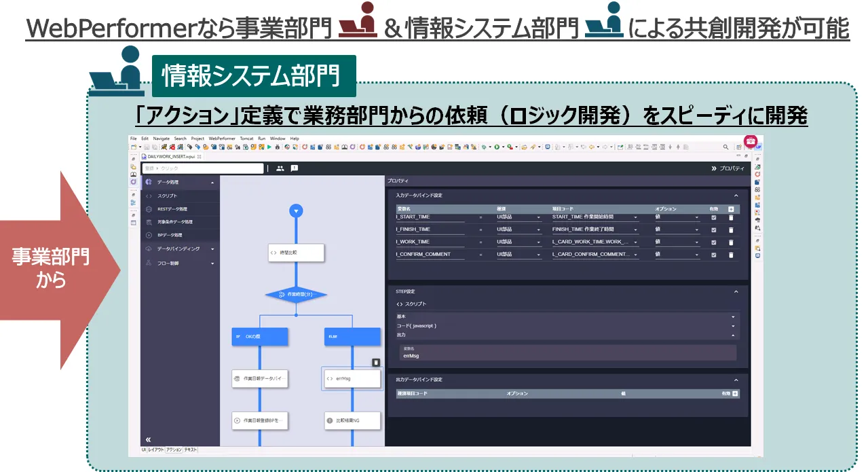Switch to the レイアウト bottom tab
The image size is (868, 472).
pos(155,450)
